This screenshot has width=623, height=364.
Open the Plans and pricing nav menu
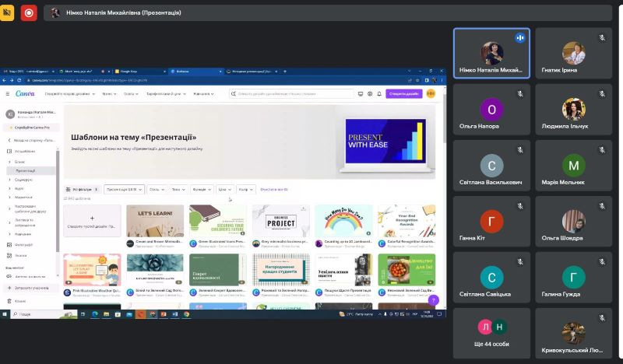(166, 93)
